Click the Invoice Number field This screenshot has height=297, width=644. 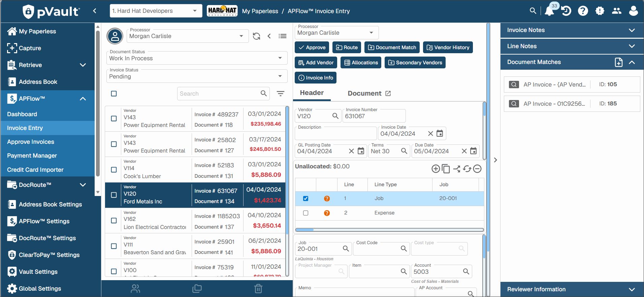(374, 116)
